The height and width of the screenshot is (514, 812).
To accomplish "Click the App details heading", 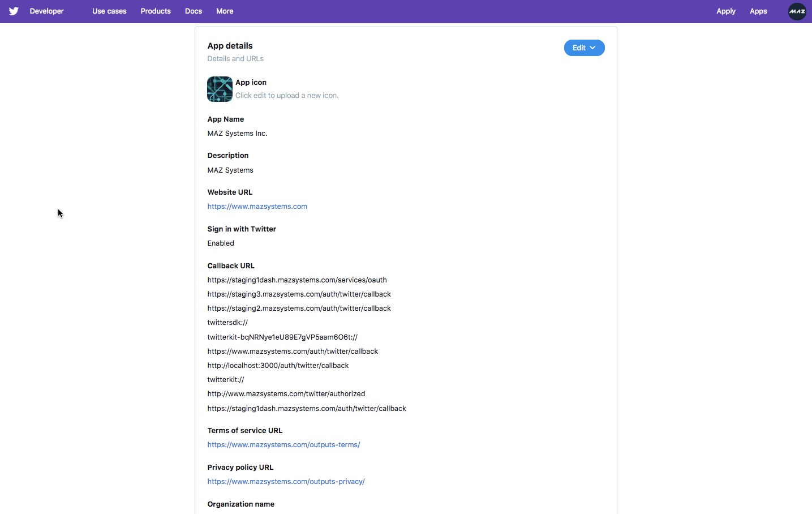I will (x=230, y=46).
